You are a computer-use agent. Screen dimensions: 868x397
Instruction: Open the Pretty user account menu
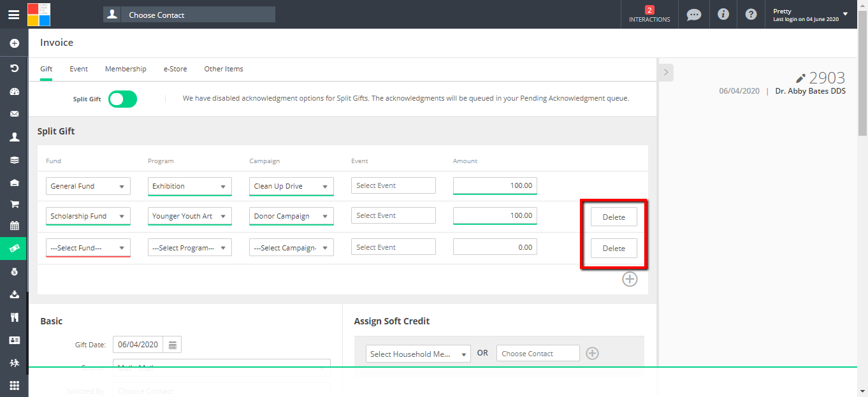click(x=810, y=15)
